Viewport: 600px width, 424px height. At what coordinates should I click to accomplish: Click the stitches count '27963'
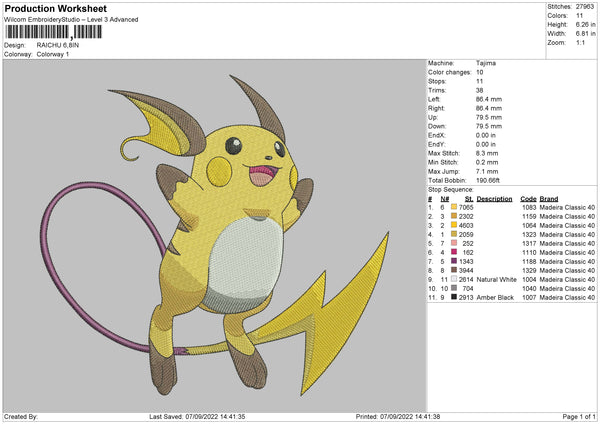point(585,7)
